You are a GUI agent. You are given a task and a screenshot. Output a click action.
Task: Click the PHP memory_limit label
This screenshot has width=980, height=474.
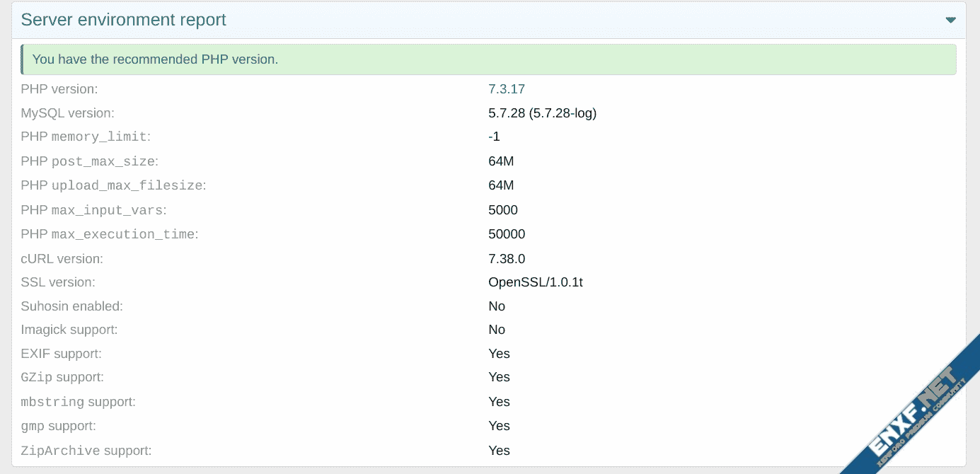(x=86, y=137)
